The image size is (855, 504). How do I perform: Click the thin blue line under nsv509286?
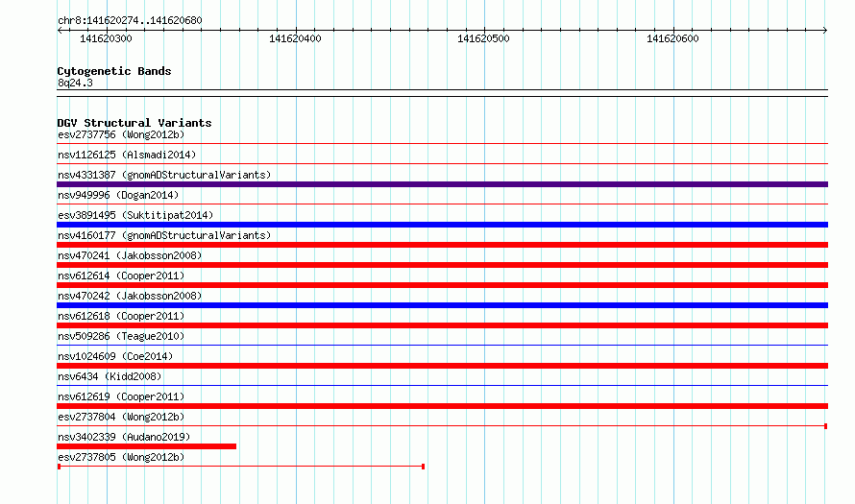click(x=442, y=345)
